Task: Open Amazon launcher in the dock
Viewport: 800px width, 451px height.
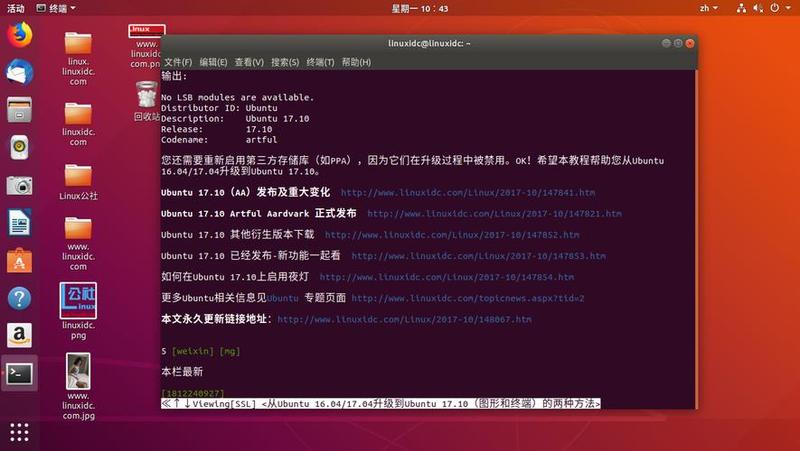Action: click(19, 335)
